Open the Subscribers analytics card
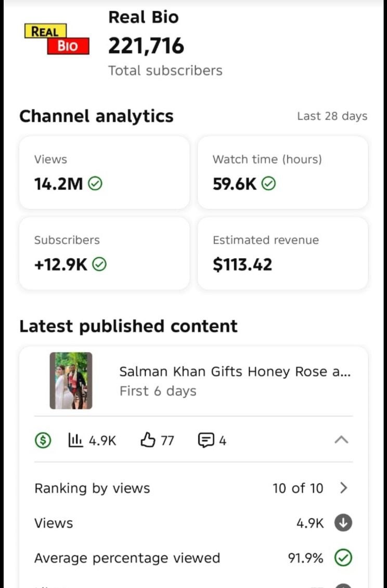The image size is (387, 588). [x=104, y=253]
